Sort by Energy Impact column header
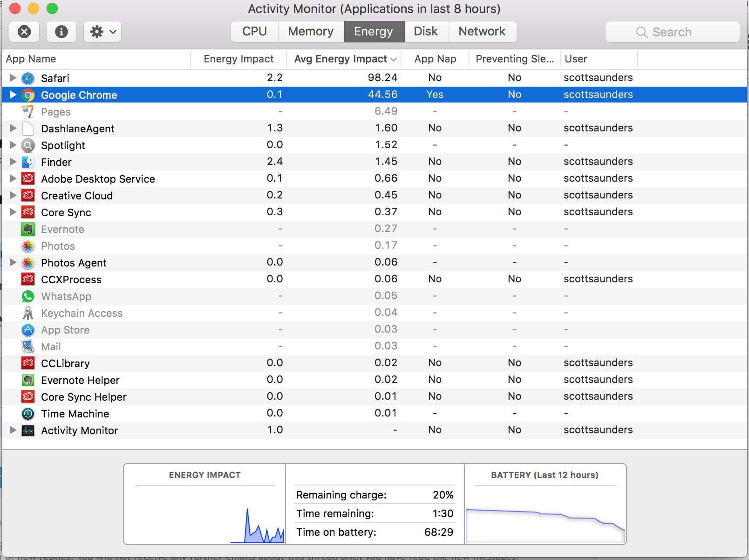 [x=238, y=59]
